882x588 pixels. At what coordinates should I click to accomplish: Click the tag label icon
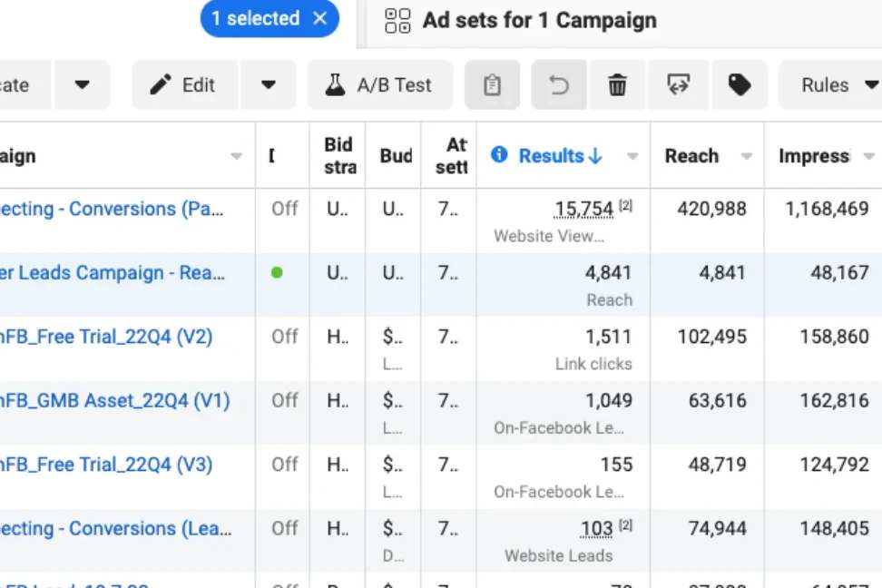tap(740, 85)
